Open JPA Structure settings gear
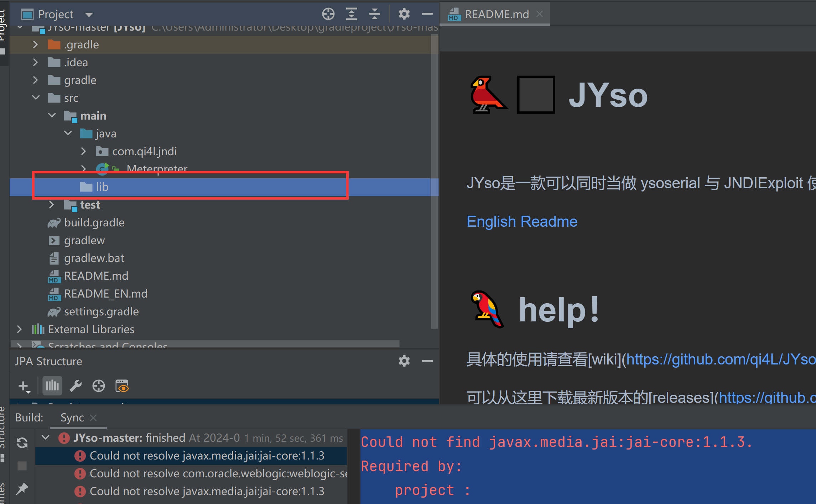The image size is (816, 504). tap(404, 361)
